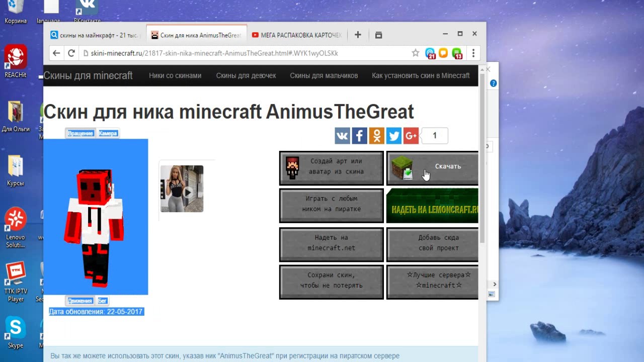Click the share counter showing 1
This screenshot has height=362, width=644.
[434, 136]
